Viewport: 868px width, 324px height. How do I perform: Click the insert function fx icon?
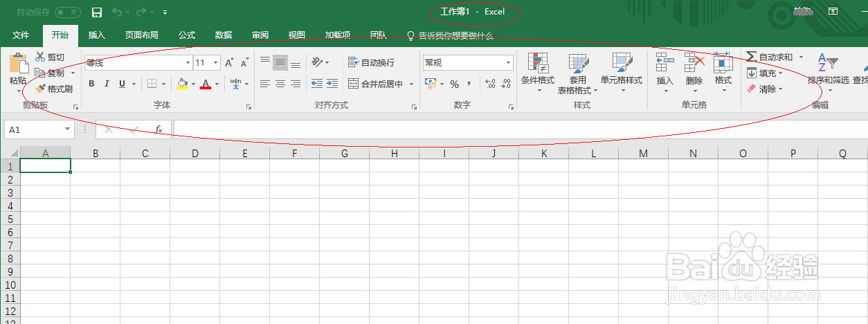click(x=159, y=129)
